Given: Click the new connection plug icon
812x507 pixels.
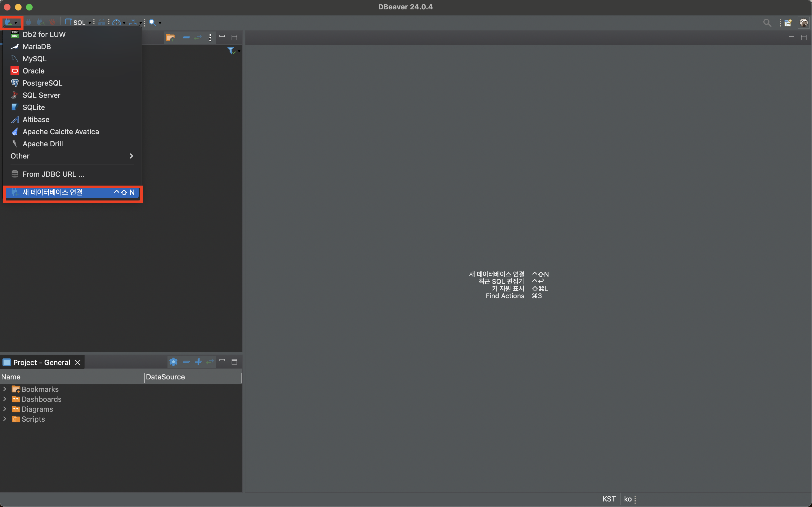Looking at the screenshot, I should tap(8, 22).
